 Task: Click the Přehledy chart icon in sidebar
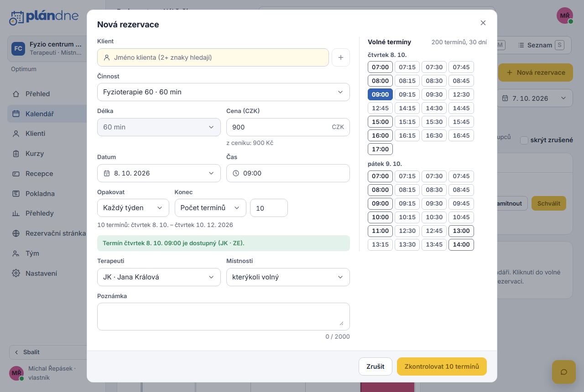tap(16, 213)
